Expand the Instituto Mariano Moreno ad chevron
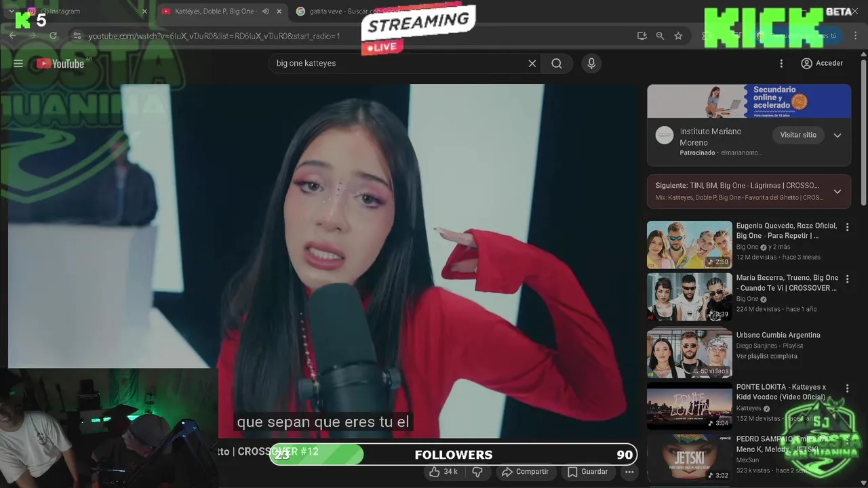This screenshot has width=868, height=488. tap(837, 136)
